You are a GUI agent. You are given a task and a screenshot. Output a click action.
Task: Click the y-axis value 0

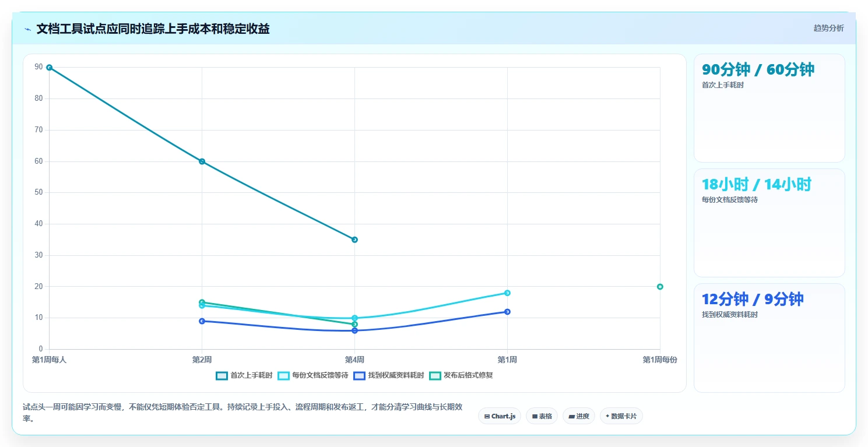click(x=41, y=349)
